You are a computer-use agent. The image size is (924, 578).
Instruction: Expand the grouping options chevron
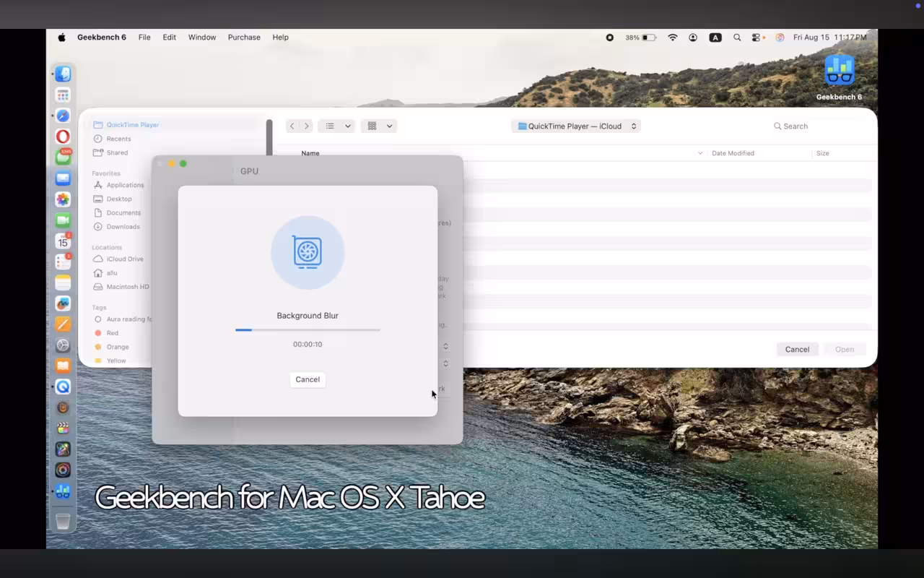point(389,126)
